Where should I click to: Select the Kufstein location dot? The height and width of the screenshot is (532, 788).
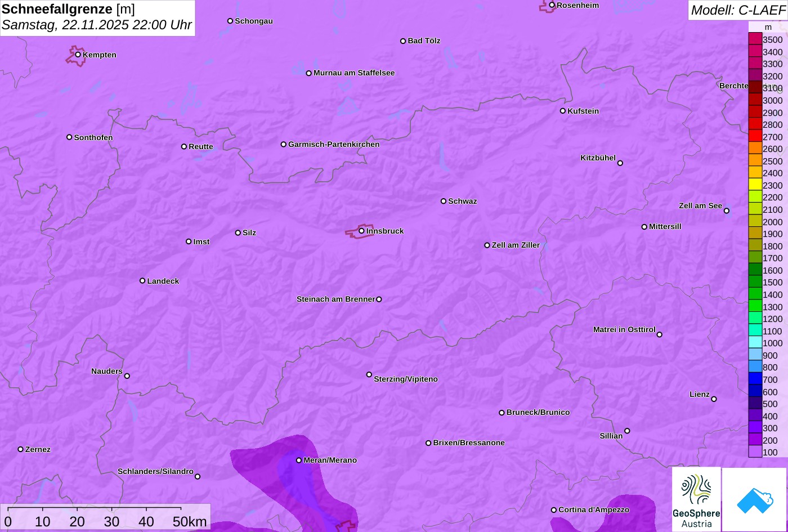563,111
